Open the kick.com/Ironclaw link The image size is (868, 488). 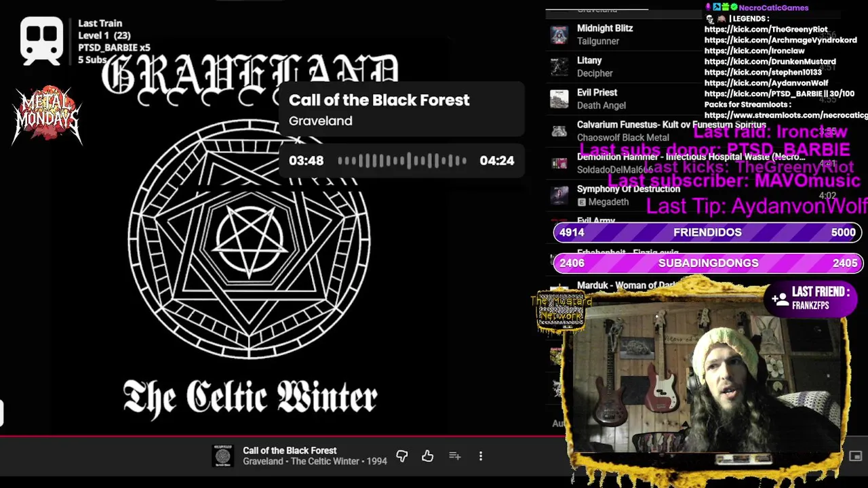click(x=754, y=51)
